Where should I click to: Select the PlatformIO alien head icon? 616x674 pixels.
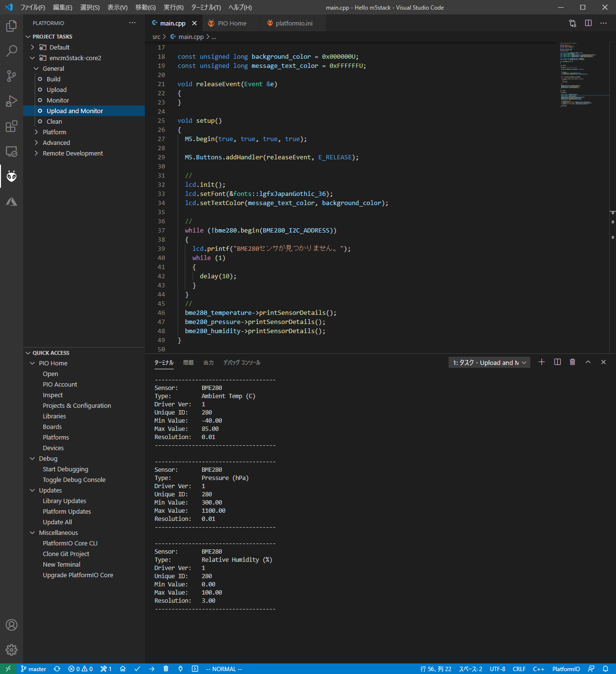point(12,176)
